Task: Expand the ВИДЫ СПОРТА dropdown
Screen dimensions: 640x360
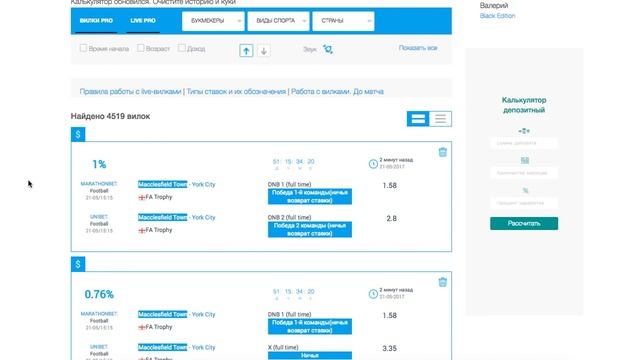Action: tap(278, 21)
